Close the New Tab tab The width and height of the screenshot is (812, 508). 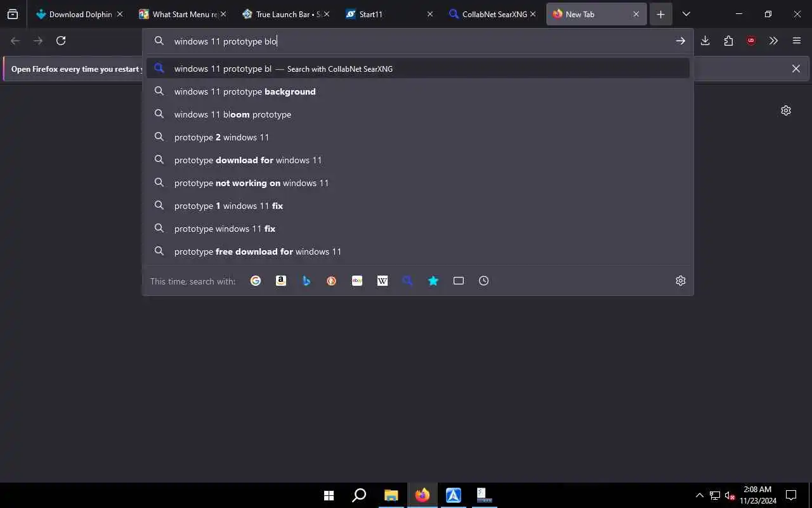point(636,14)
